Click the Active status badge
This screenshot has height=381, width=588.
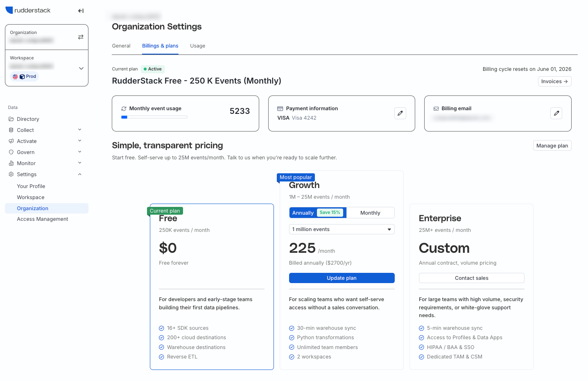point(153,69)
